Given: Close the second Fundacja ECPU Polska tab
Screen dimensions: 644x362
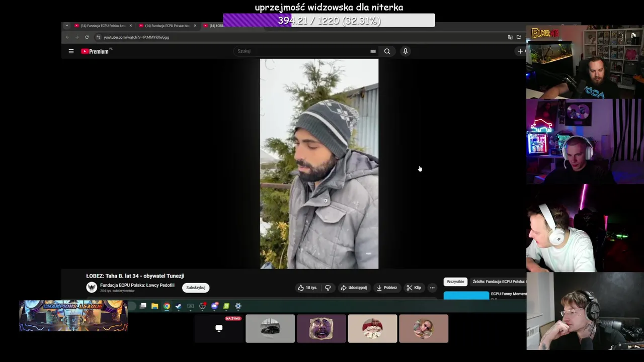Looking at the screenshot, I should coord(195,26).
